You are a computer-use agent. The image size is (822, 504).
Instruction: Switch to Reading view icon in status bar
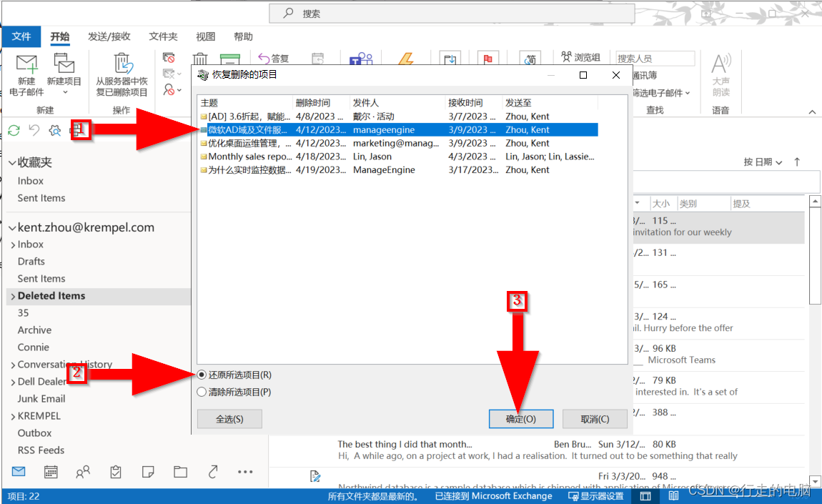click(x=673, y=495)
